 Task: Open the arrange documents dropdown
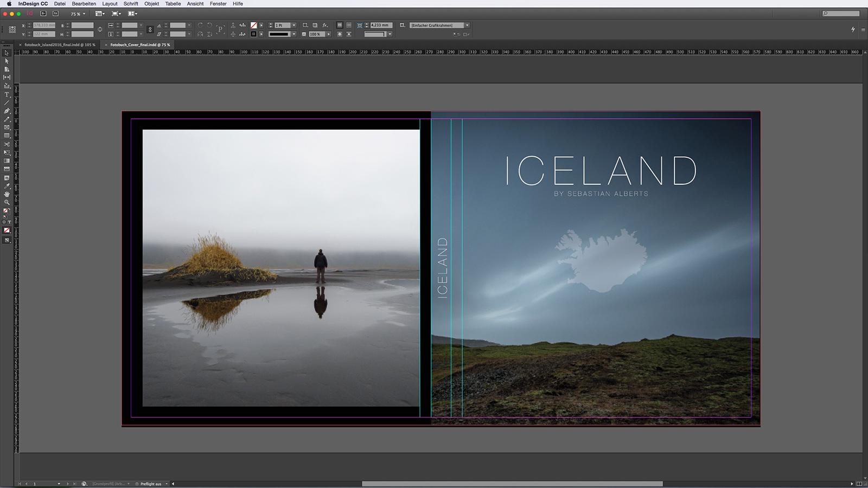(132, 14)
